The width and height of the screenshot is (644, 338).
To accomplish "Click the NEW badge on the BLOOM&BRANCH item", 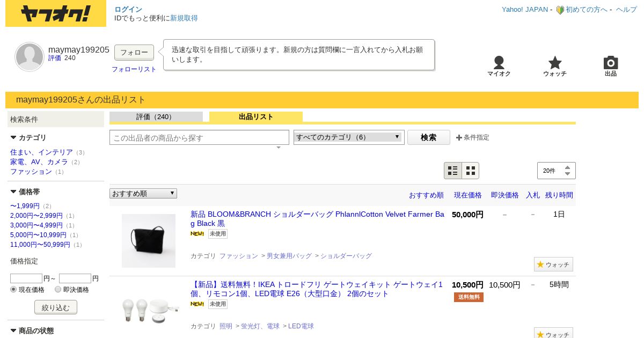I will pyautogui.click(x=197, y=233).
